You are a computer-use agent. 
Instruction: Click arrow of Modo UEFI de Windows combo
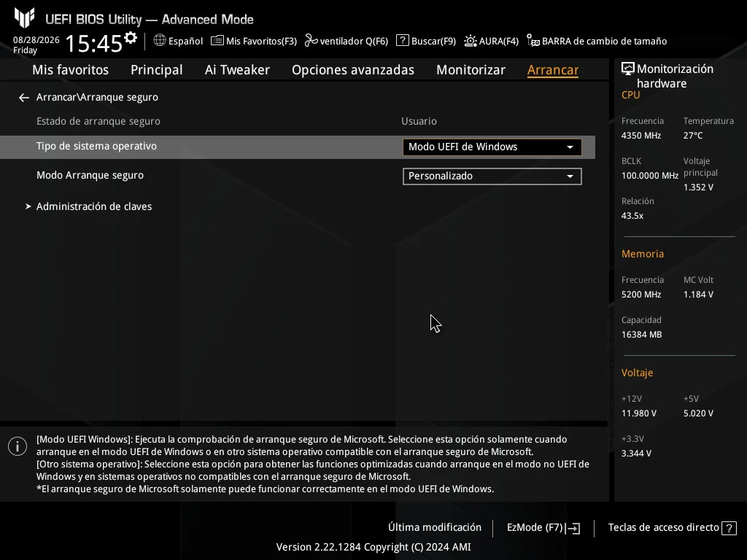(570, 147)
